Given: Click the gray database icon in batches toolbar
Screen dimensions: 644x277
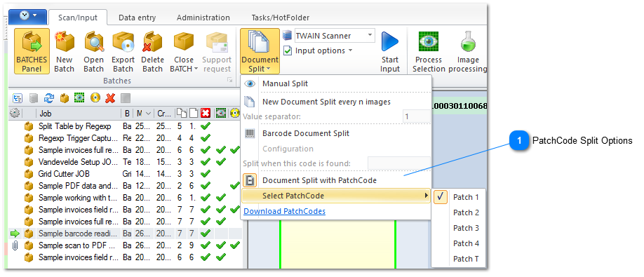Looking at the screenshot, I should pyautogui.click(x=34, y=98).
